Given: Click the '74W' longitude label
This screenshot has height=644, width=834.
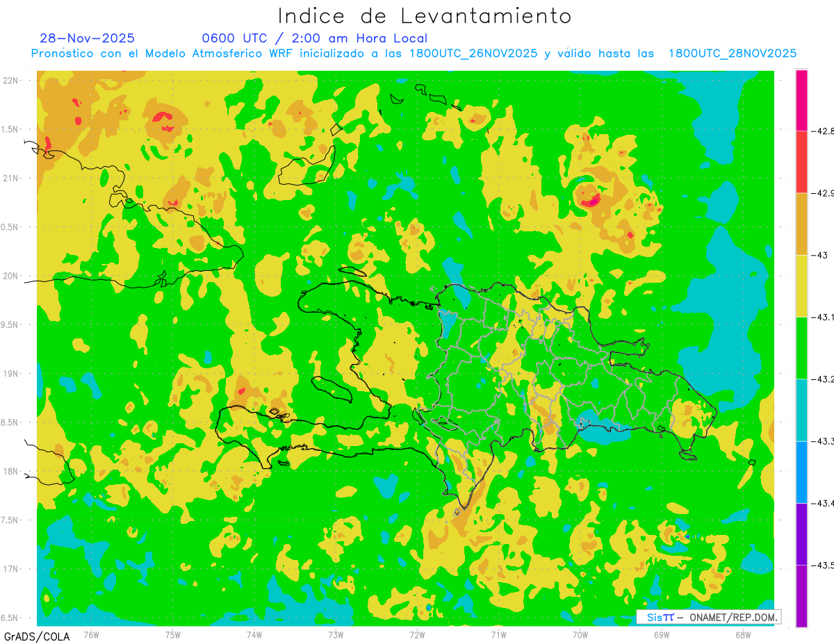Looking at the screenshot, I should 254,634.
